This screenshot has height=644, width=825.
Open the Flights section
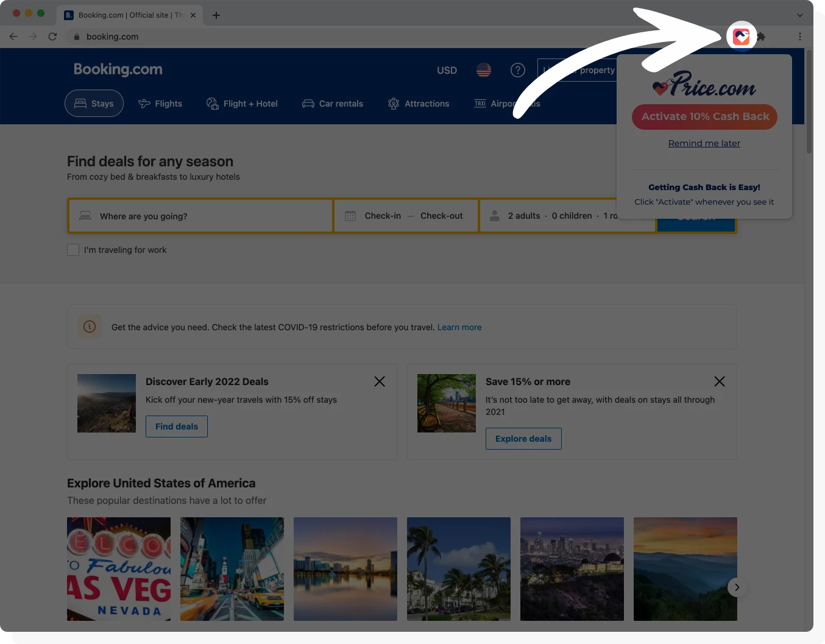tap(160, 104)
